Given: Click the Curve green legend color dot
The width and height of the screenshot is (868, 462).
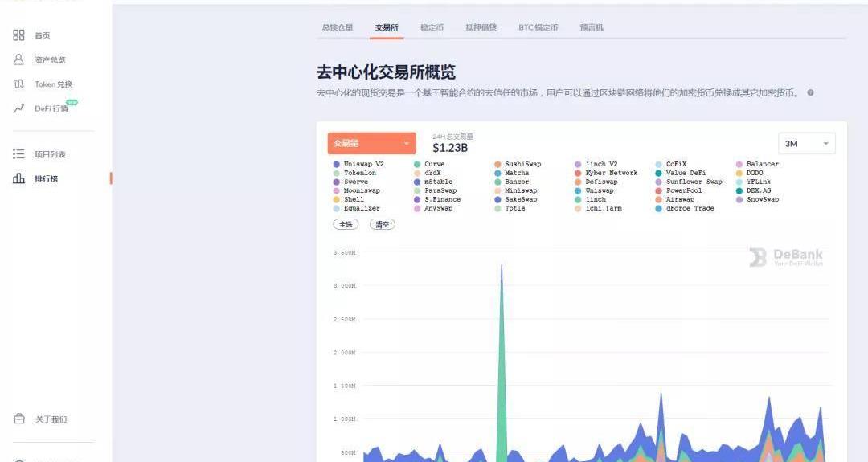Looking at the screenshot, I should coord(417,164).
